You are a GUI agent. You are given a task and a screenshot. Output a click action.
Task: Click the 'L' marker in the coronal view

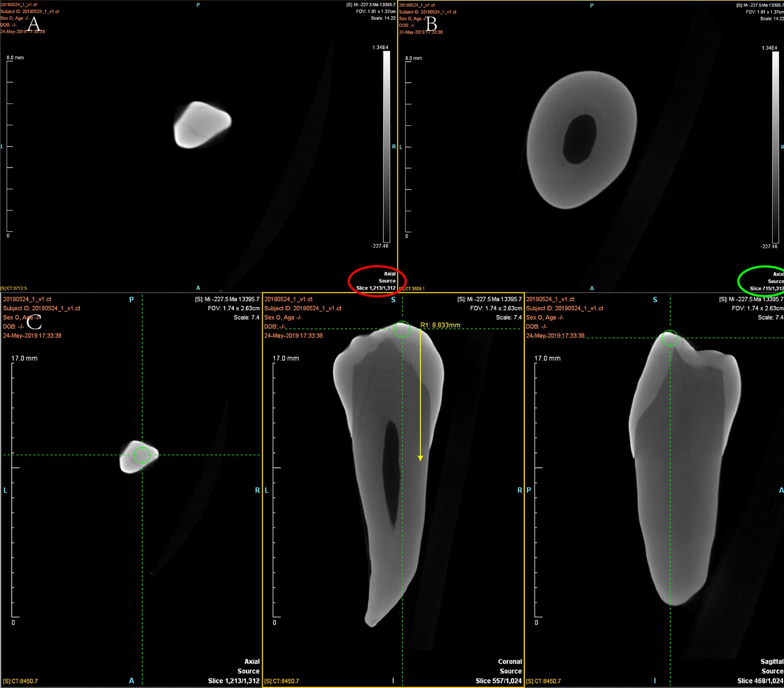click(x=267, y=490)
